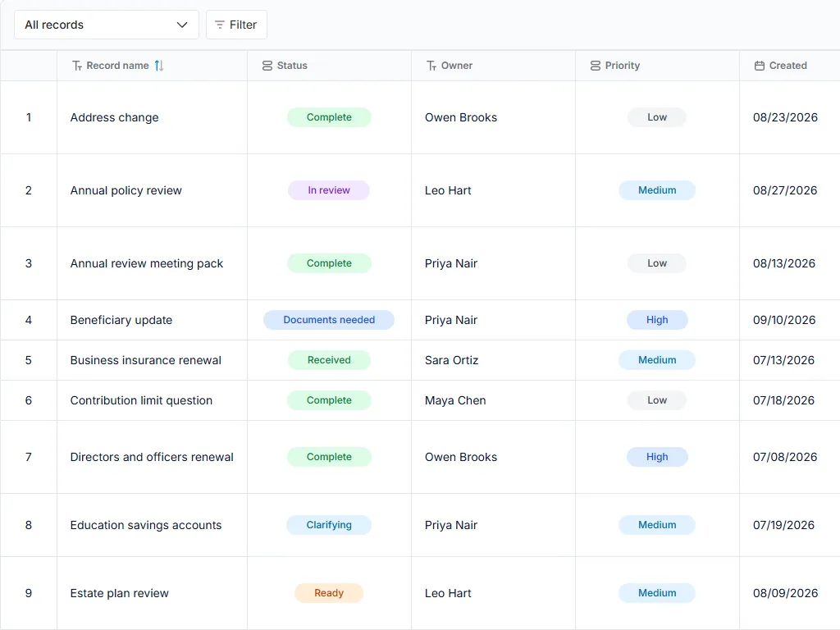Select the Beneficiary update record
The width and height of the screenshot is (840, 630).
pyautogui.click(x=121, y=320)
